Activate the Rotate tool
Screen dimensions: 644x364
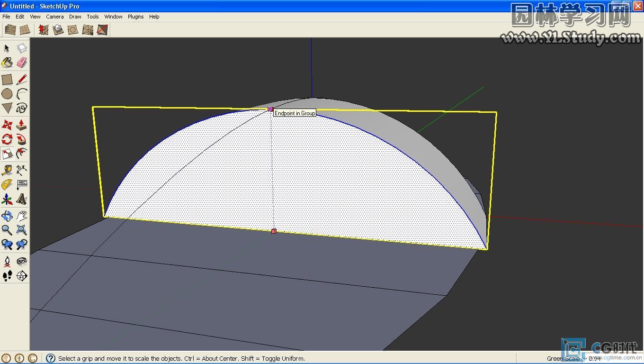(7, 139)
